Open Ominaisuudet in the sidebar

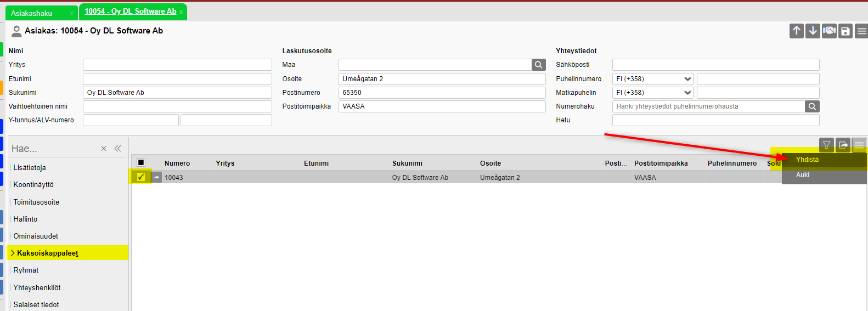tap(36, 236)
